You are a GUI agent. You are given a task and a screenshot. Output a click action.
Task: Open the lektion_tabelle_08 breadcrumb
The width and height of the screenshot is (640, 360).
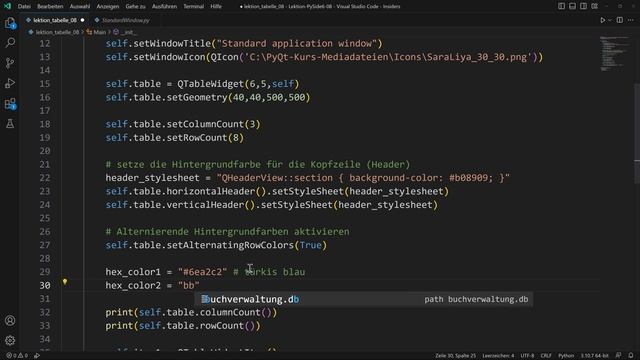tap(57, 32)
